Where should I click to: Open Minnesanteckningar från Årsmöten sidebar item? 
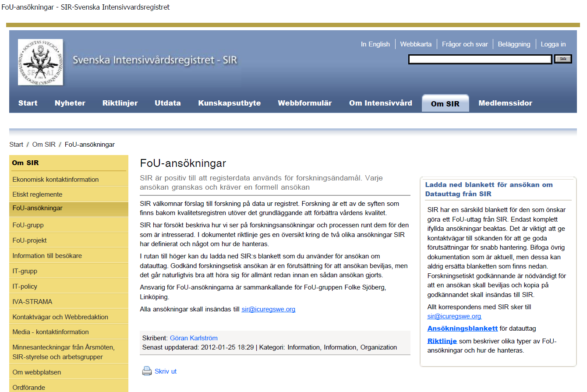coord(64,352)
